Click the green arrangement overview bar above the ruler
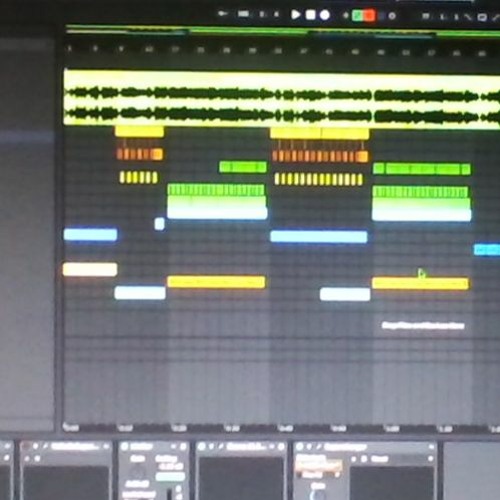 pos(282,31)
